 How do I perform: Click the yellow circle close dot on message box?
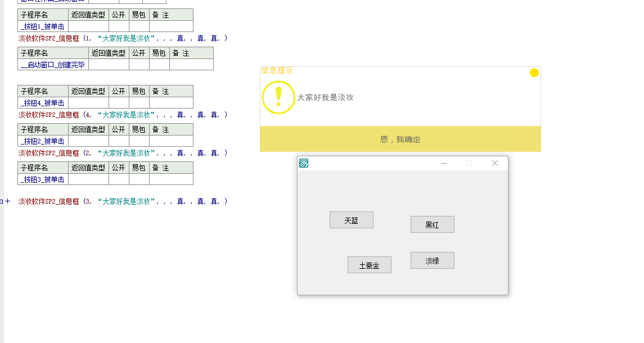coord(534,73)
